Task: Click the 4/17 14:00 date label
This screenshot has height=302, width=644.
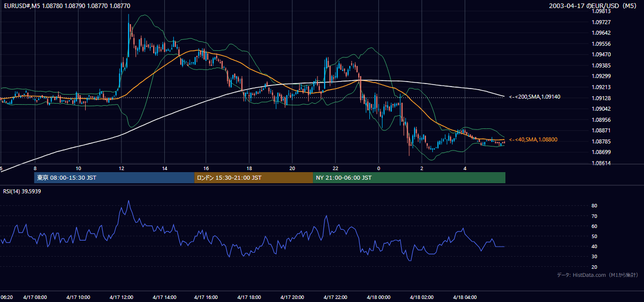Action: coord(164,297)
